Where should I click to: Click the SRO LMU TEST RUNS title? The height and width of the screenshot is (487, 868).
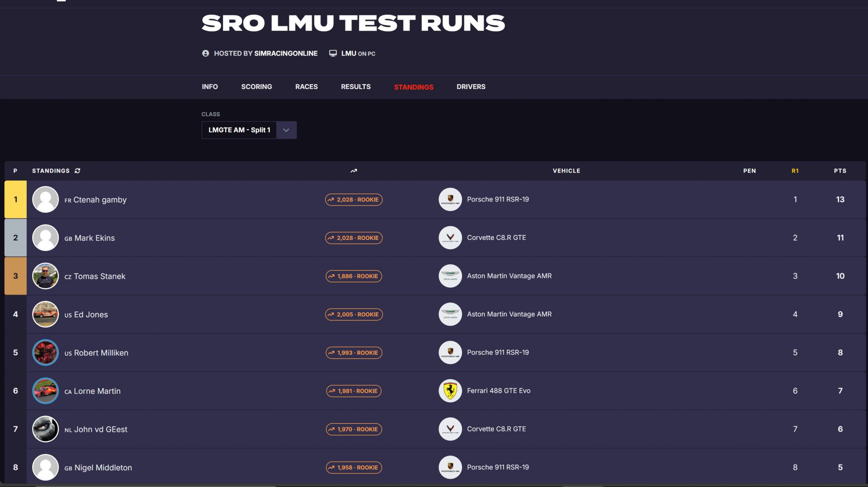coord(353,23)
